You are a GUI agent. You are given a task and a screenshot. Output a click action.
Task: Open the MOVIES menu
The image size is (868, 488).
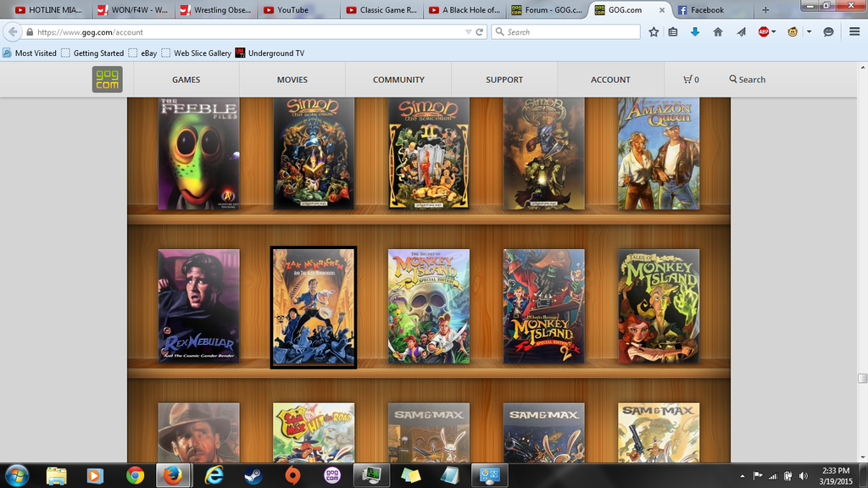pyautogui.click(x=292, y=80)
